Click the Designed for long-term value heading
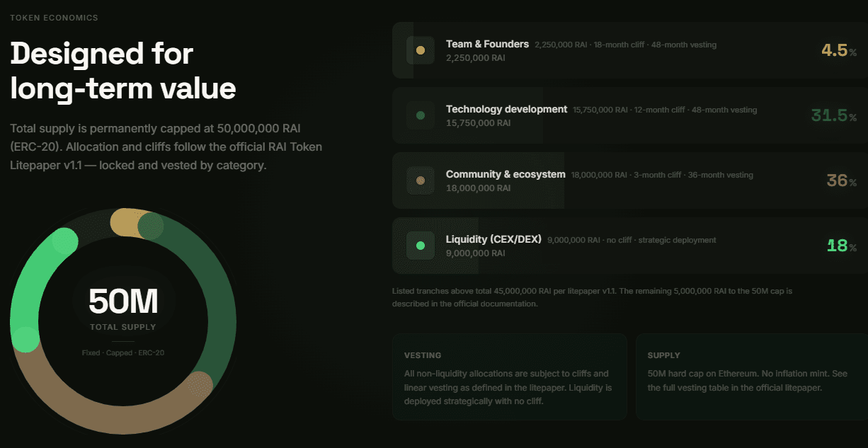The width and height of the screenshot is (868, 448). pyautogui.click(x=123, y=71)
